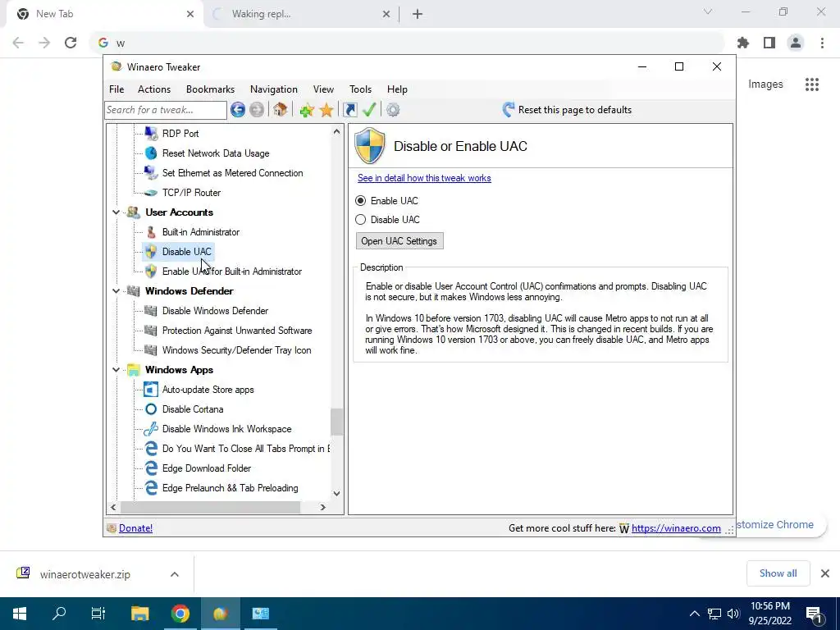Viewport: 840px width, 630px height.
Task: Open the Navigation menu
Action: tap(274, 89)
